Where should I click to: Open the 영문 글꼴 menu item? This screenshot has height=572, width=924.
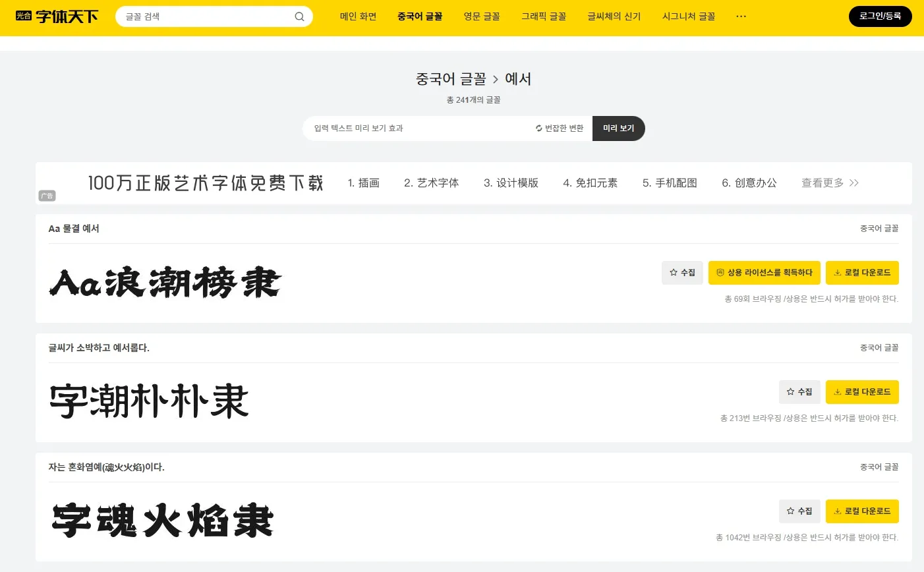click(x=481, y=16)
